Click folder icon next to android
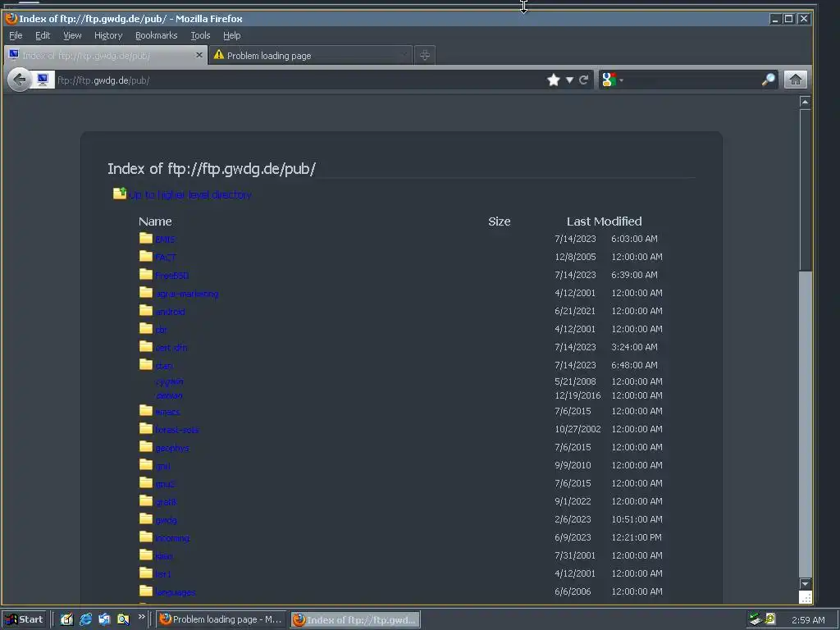 (146, 310)
